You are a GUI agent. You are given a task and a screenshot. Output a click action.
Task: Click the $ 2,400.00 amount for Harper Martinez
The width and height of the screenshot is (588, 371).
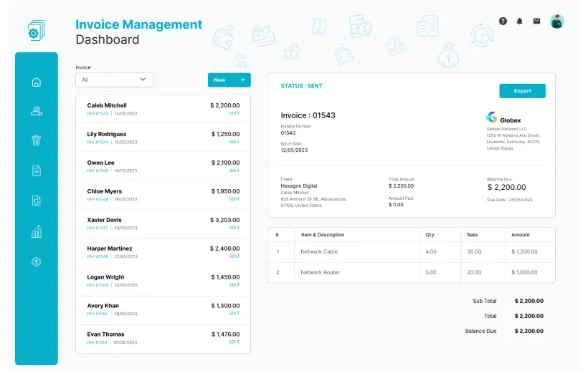pos(225,249)
